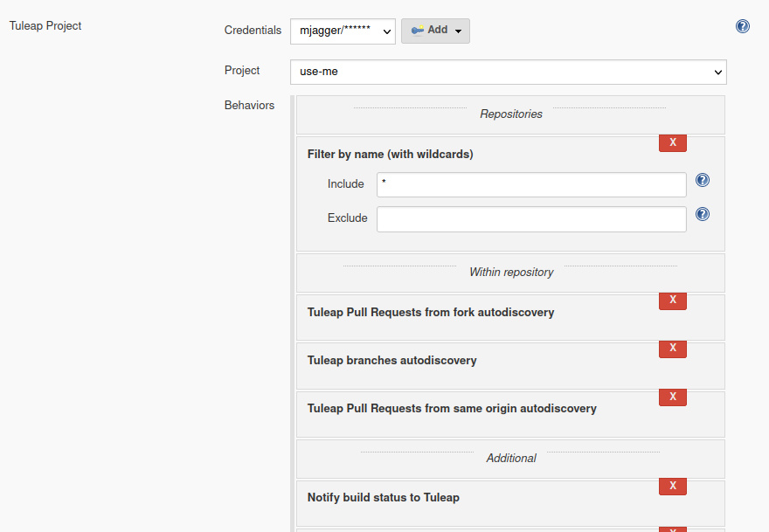The width and height of the screenshot is (769, 532).
Task: Open the Project dropdown showing use-me
Action: (x=508, y=73)
